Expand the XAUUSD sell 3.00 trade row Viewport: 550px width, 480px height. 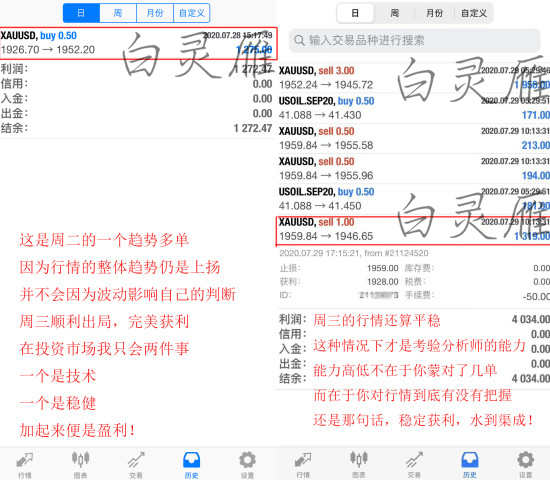click(x=414, y=78)
